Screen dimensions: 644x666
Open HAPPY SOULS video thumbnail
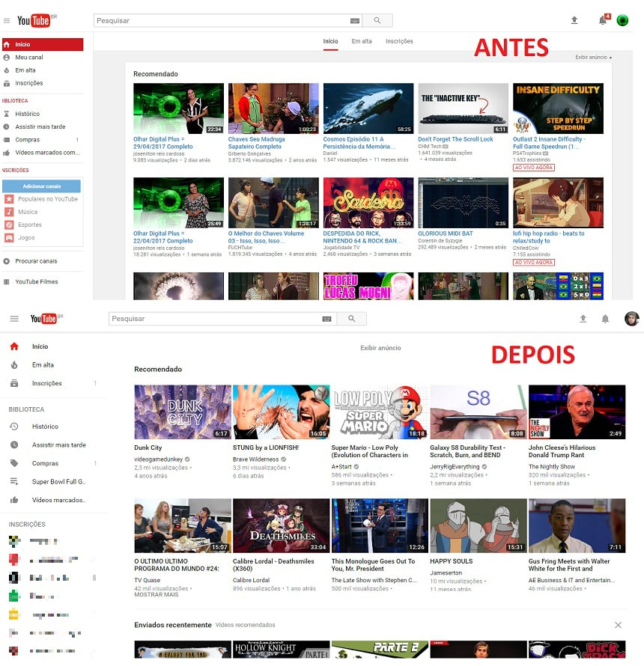[x=479, y=525]
